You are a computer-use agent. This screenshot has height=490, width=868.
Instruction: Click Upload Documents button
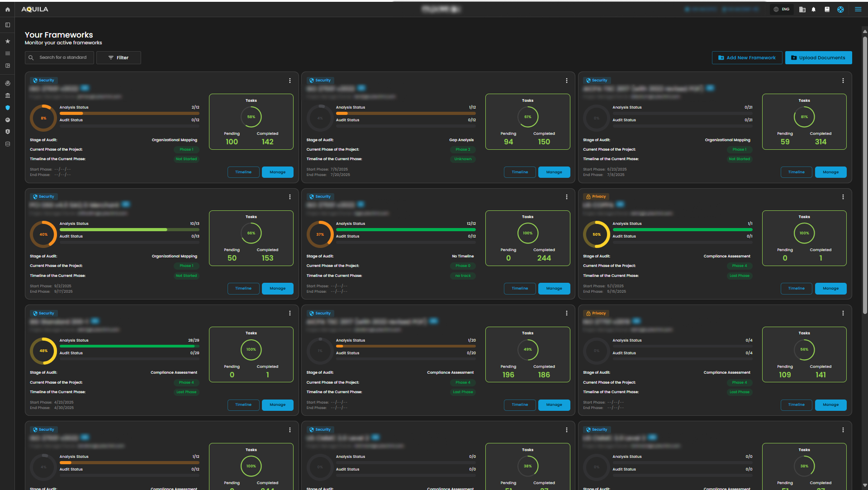tap(818, 57)
